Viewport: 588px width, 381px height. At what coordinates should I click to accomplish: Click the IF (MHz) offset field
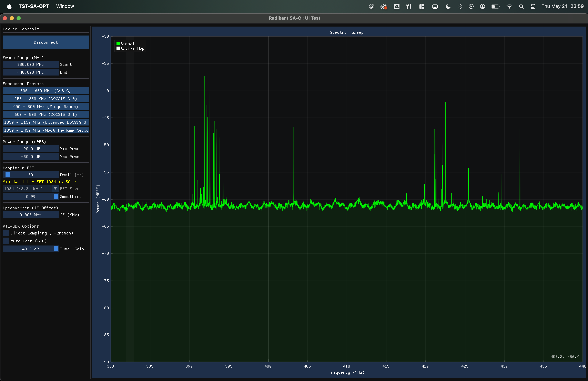tap(31, 214)
